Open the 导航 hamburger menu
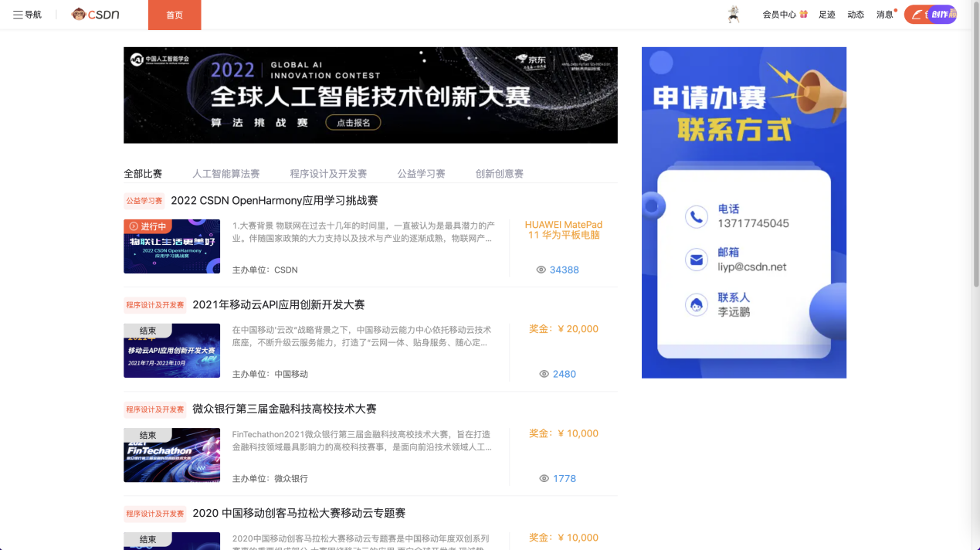The height and width of the screenshot is (550, 980). tap(27, 15)
